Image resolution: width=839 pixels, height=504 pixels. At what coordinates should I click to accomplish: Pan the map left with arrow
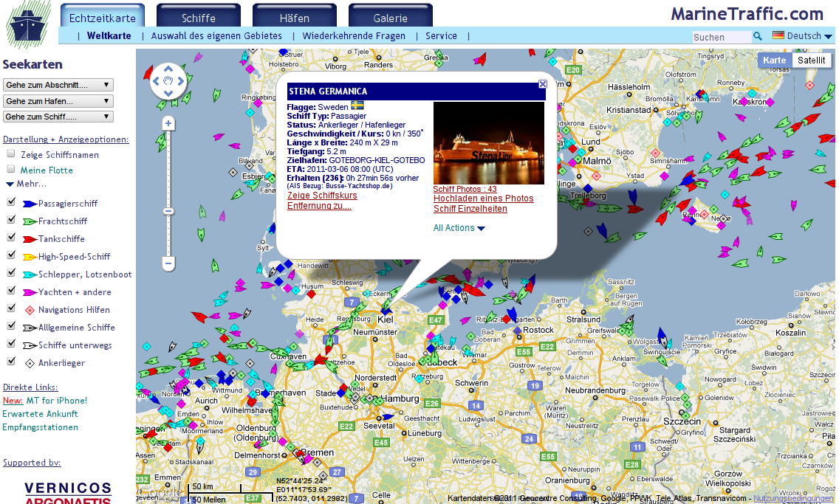point(157,81)
